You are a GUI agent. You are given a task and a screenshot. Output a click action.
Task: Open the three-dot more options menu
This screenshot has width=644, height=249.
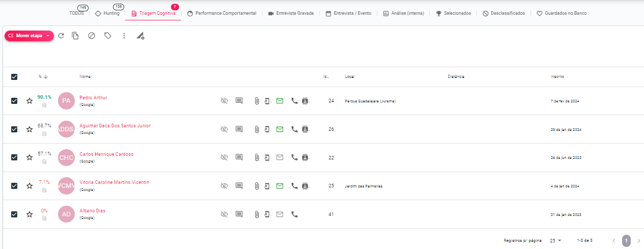pyautogui.click(x=124, y=36)
